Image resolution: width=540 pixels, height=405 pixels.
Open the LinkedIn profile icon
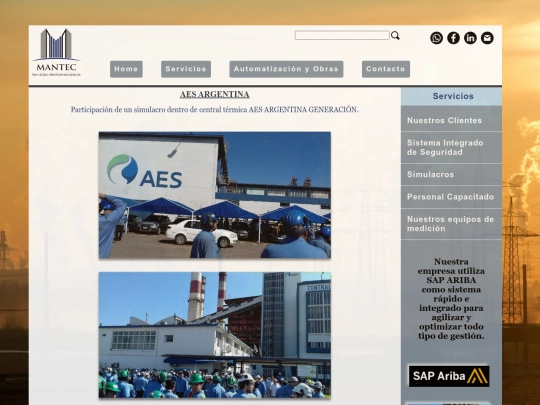470,38
